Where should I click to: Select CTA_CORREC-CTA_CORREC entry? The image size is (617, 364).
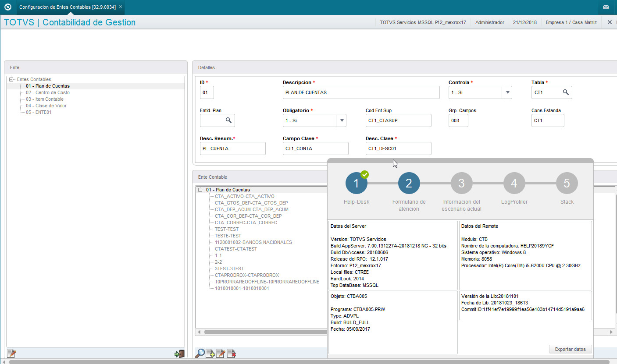[246, 223]
